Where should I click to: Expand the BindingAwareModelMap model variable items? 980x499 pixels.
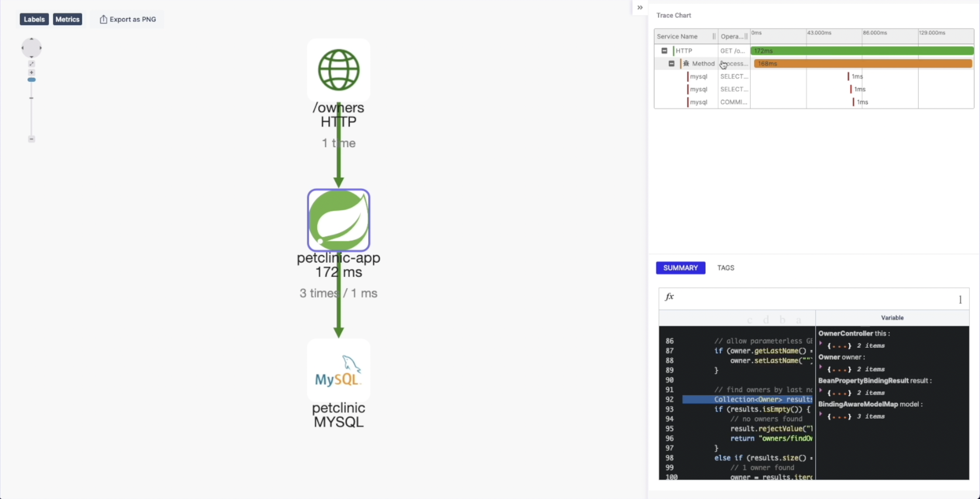(x=821, y=415)
